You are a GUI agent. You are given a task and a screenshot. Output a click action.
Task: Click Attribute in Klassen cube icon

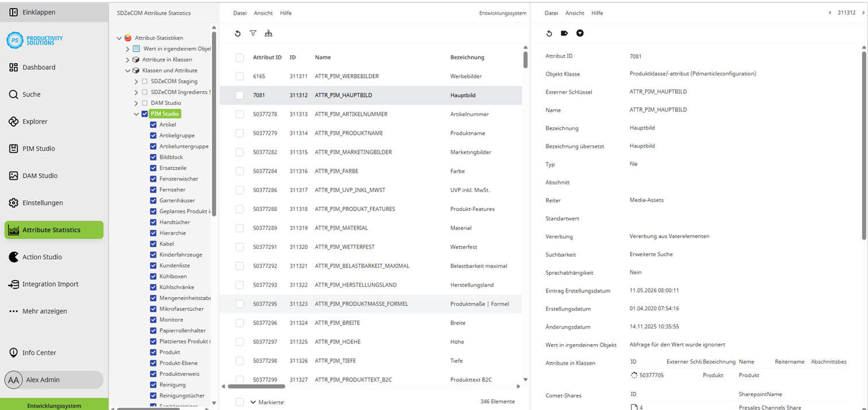135,60
